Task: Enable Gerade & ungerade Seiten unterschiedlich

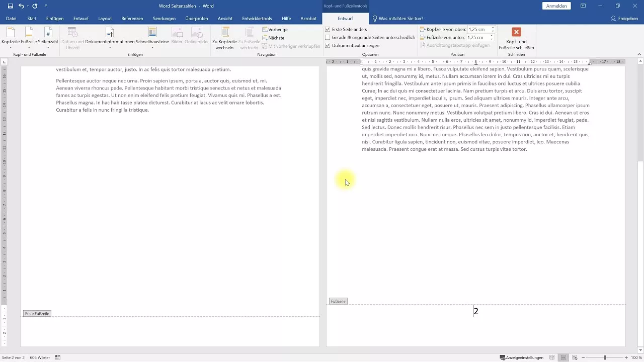Action: [328, 37]
